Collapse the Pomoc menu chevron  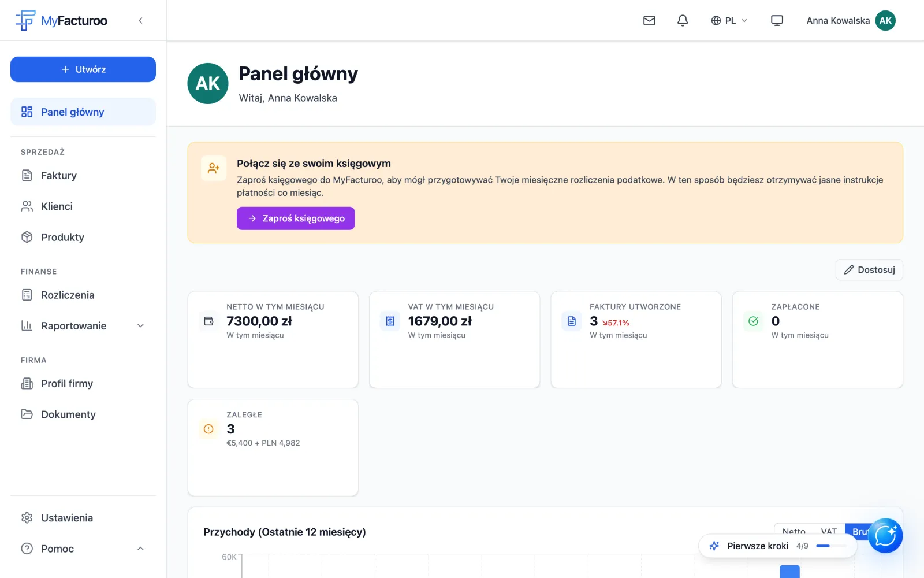[x=140, y=549]
